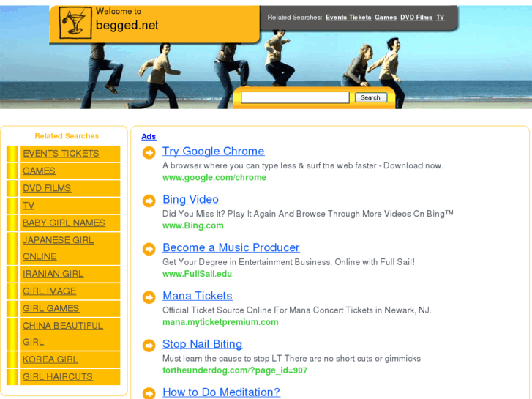Viewport: 532px width, 399px height.
Task: Click fortheunderdog.com/?page_id=907 URL
Action: point(235,370)
